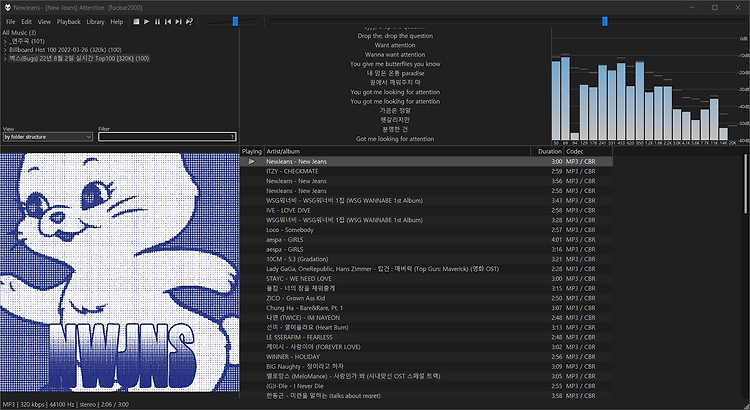Image resolution: width=750 pixels, height=410 pixels.
Task: Open the Edit menu
Action: point(26,22)
